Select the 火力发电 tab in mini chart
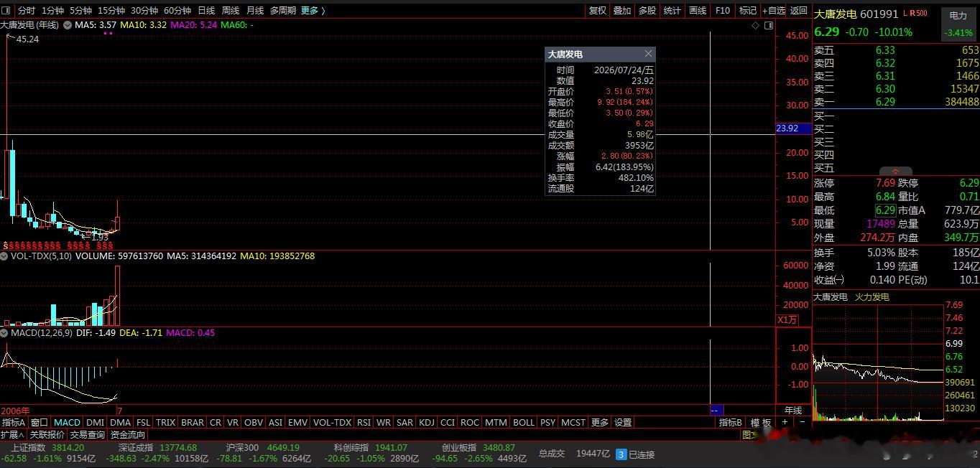Viewport: 980px width, 468px height. (x=872, y=297)
